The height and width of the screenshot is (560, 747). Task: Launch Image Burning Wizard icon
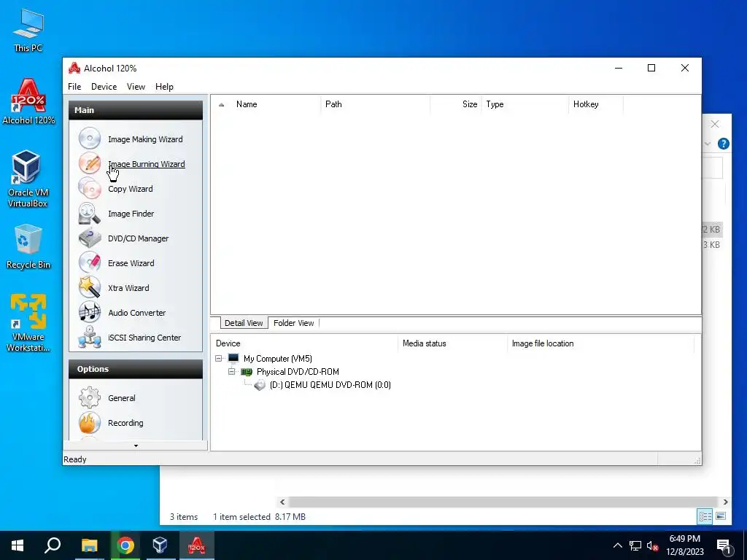[90, 163]
